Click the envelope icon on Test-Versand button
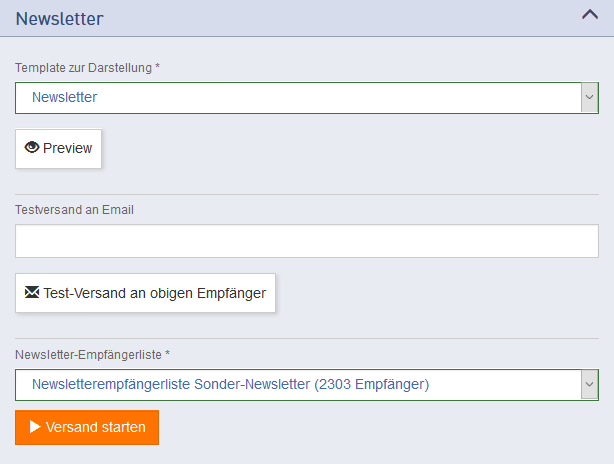Screen dimensions: 614x464 [32, 292]
